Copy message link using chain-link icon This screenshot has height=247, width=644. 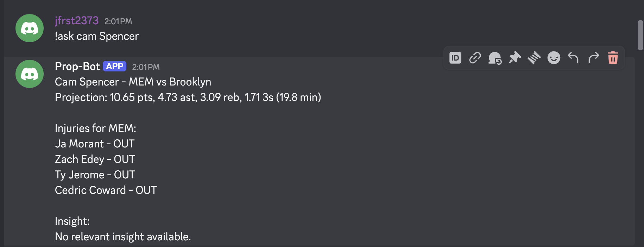[475, 58]
